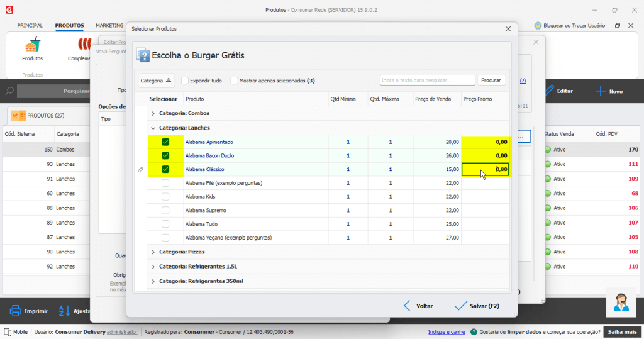Screen dimensions: 644x339
Task: Edit Preço Promo cell for Alabama Clássico
Action: 486,169
